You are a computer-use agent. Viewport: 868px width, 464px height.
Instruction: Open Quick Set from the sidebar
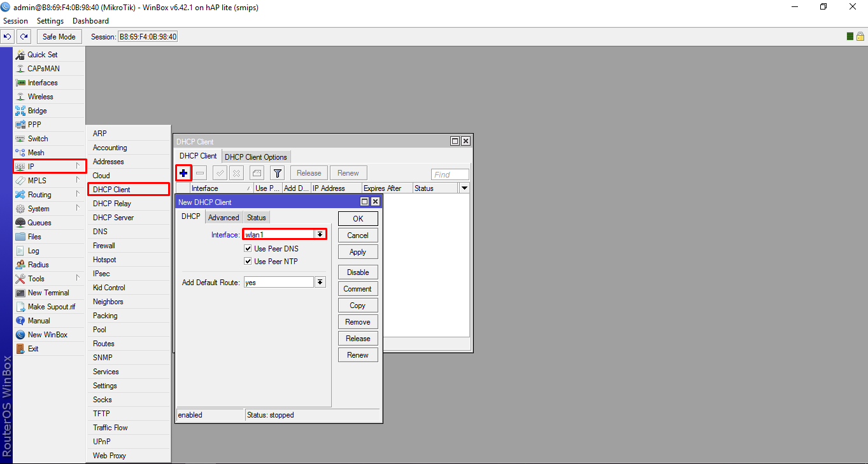point(49,55)
